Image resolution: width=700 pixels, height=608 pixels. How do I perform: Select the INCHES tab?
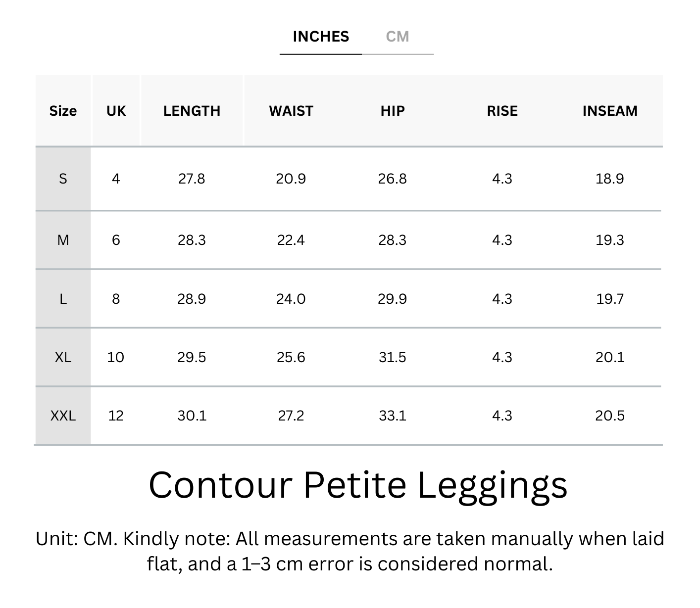[321, 37]
